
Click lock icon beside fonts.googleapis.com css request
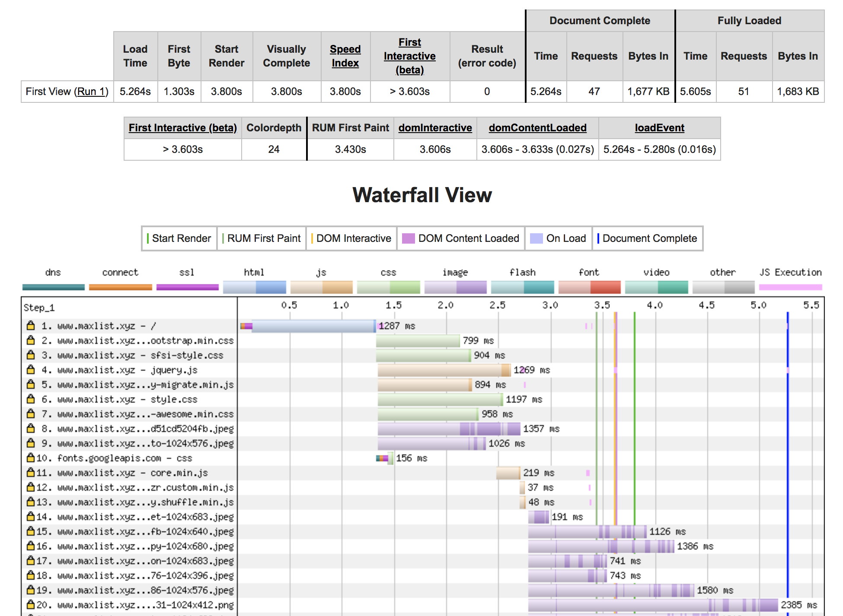tap(31, 457)
